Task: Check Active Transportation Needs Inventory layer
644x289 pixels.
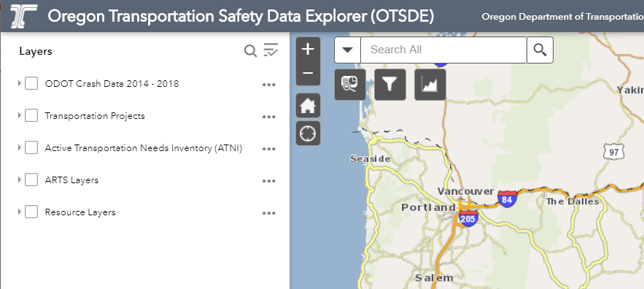Action: pyautogui.click(x=31, y=147)
